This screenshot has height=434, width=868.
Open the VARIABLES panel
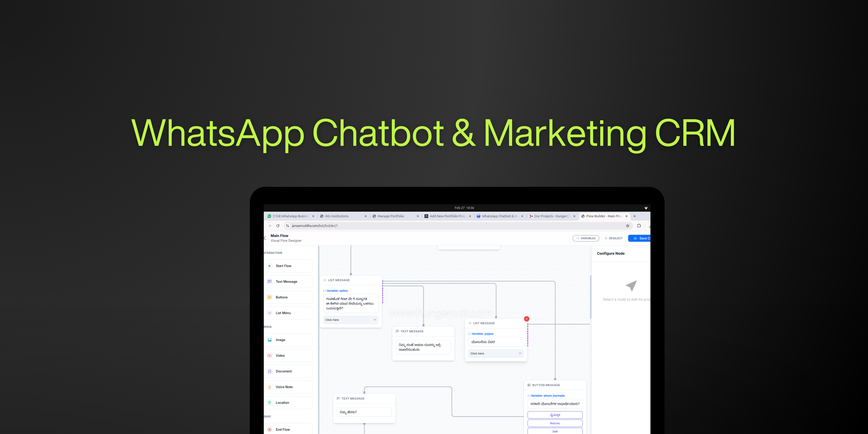(x=586, y=238)
